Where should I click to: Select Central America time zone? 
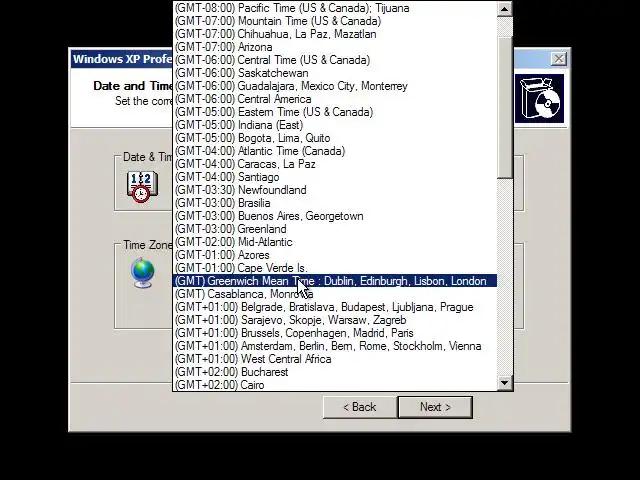[335, 99]
